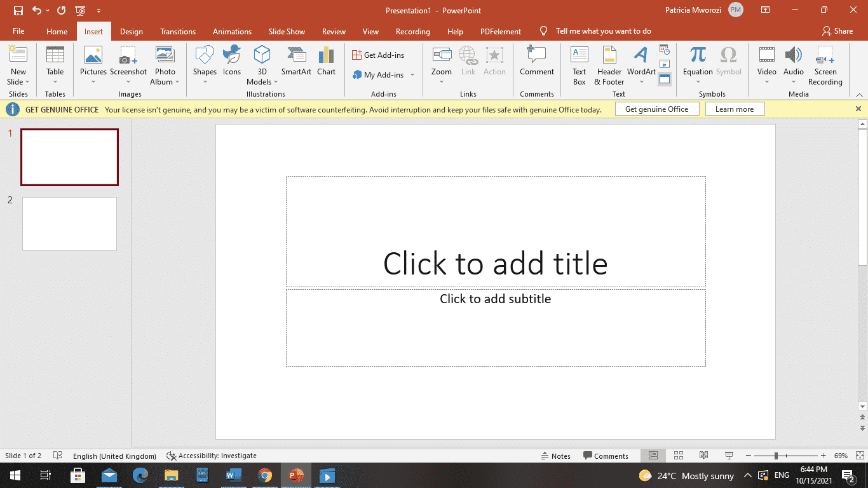The width and height of the screenshot is (868, 488).
Task: Toggle the Comments pane
Action: click(x=607, y=456)
